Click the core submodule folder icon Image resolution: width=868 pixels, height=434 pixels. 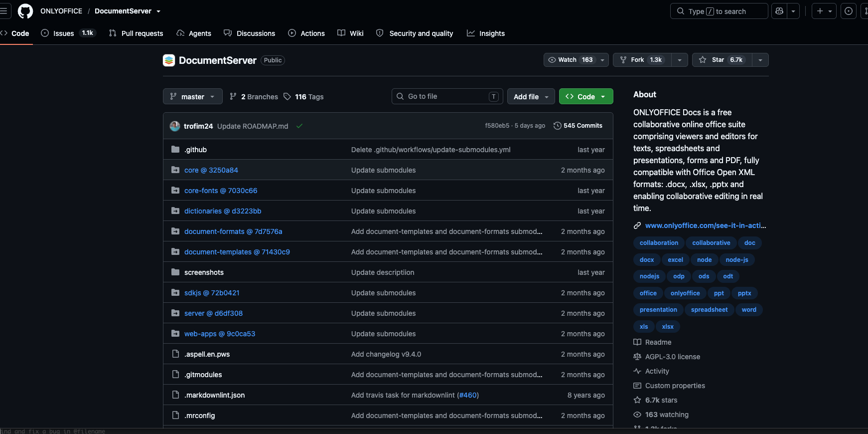click(175, 170)
